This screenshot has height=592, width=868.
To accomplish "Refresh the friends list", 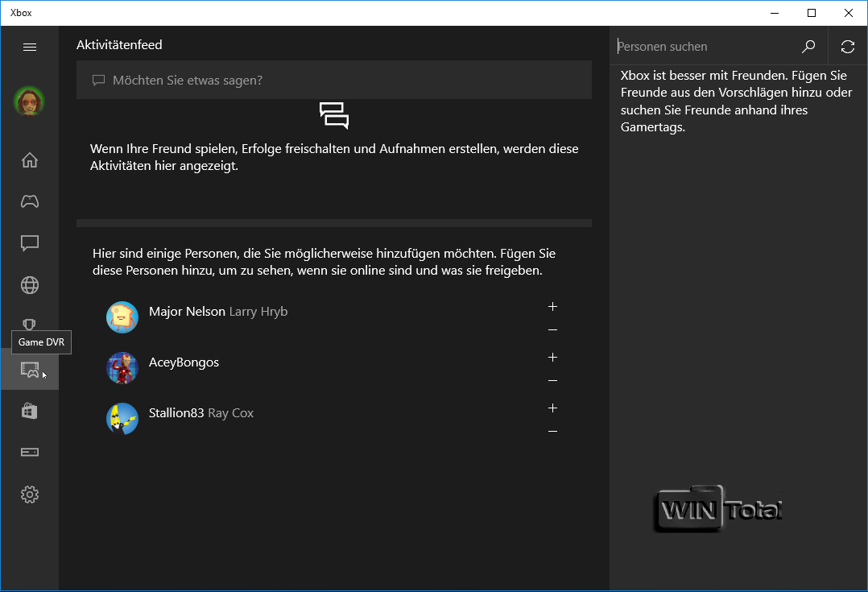I will click(848, 47).
